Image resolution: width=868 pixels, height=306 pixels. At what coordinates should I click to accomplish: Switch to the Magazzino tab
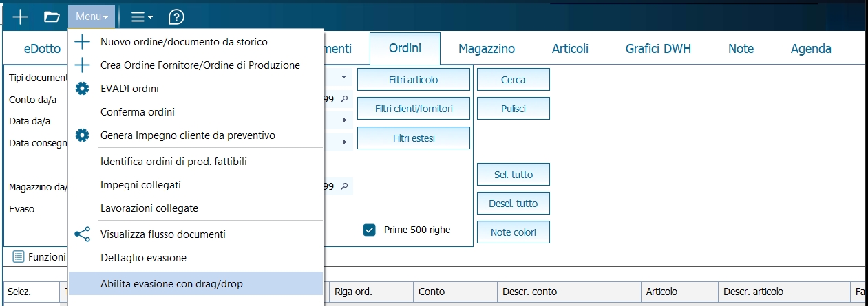click(x=487, y=49)
